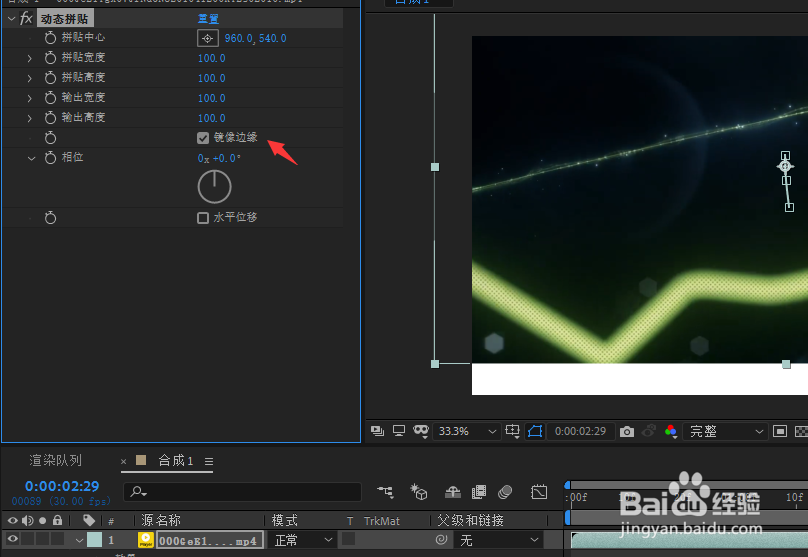The image size is (808, 557).
Task: Collapse the 相位 property
Action: tap(31, 158)
